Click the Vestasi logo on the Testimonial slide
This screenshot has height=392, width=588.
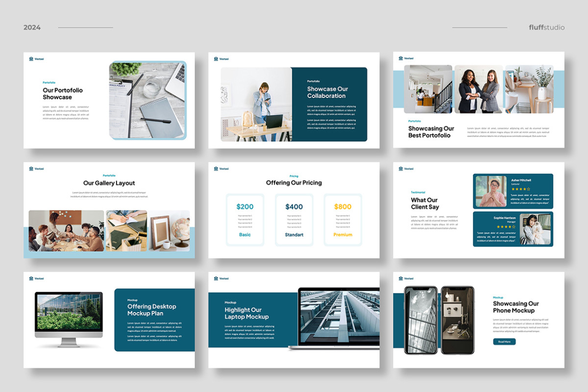point(406,169)
